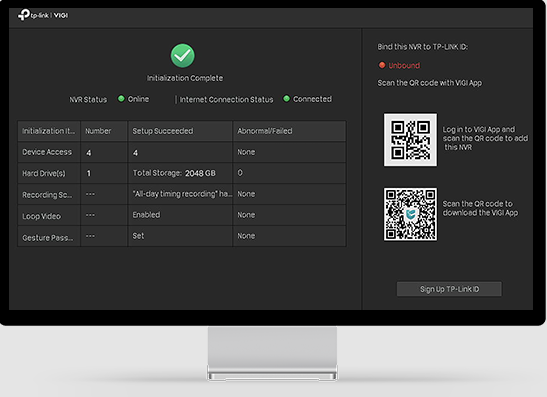
Task: Click the green Online status dot
Action: point(121,99)
